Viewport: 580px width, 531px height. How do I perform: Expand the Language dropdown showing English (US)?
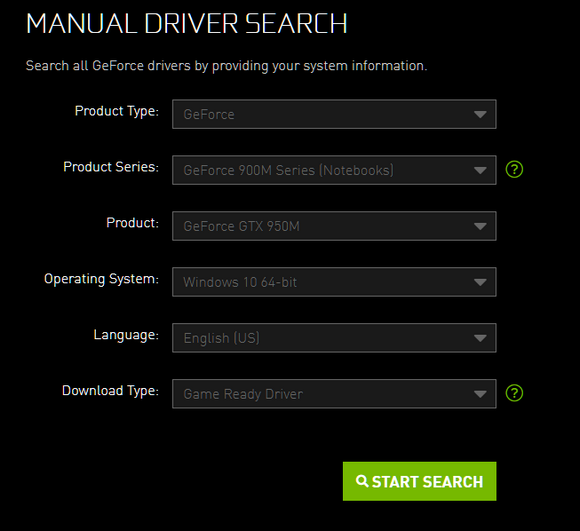334,338
